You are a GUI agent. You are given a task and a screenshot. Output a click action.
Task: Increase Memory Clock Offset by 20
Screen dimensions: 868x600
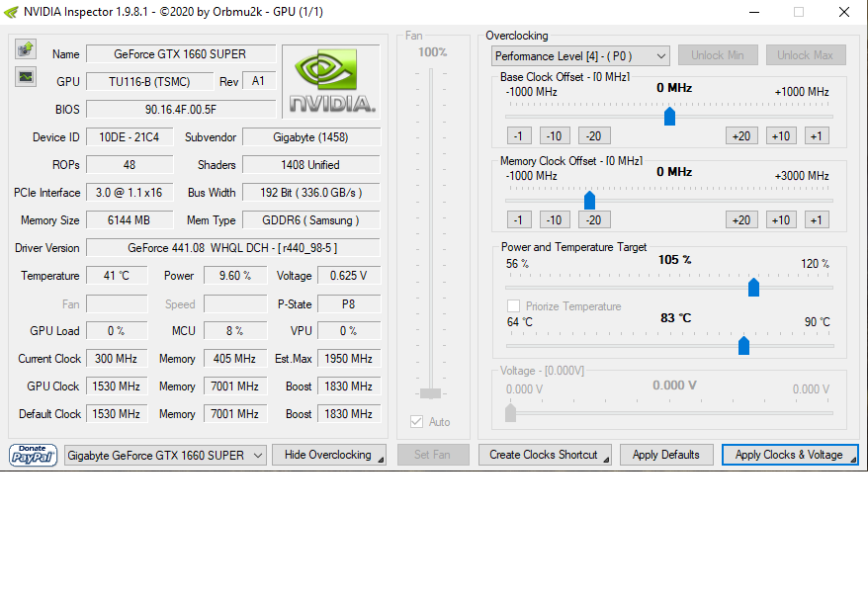(x=741, y=219)
